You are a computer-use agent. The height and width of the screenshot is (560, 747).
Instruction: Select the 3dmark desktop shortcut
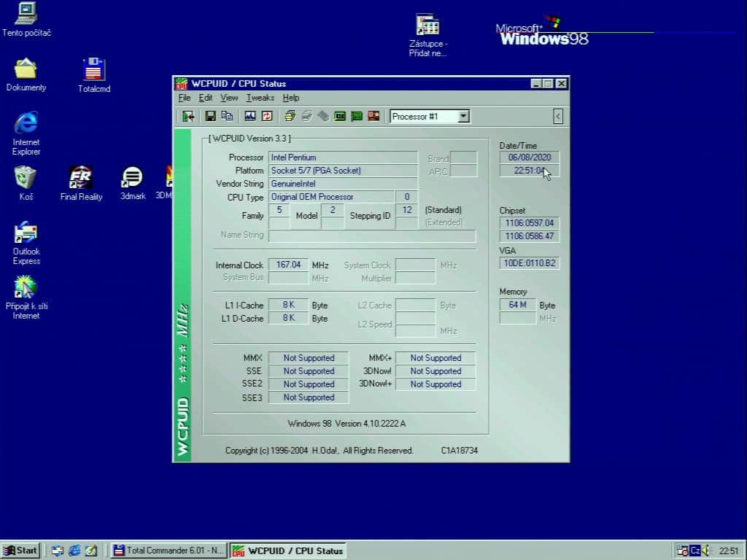pyautogui.click(x=133, y=183)
